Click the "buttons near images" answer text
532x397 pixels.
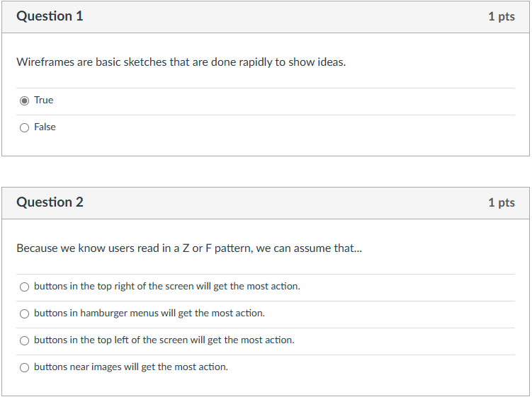pos(131,367)
